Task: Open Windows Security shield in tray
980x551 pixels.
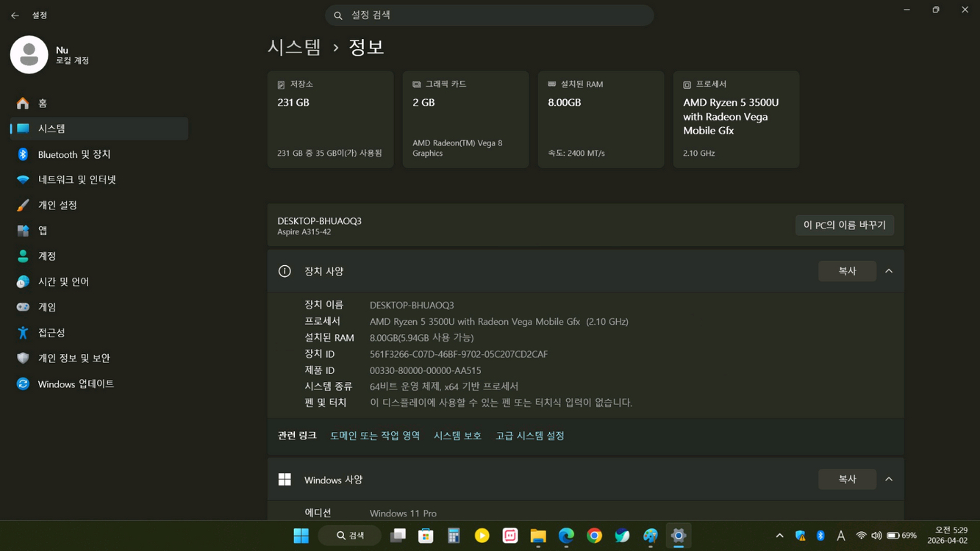Action: [800, 536]
